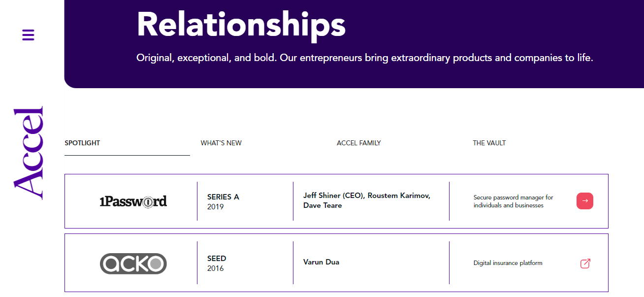Click founder name Varun Dua
644x297 pixels.
coord(321,262)
